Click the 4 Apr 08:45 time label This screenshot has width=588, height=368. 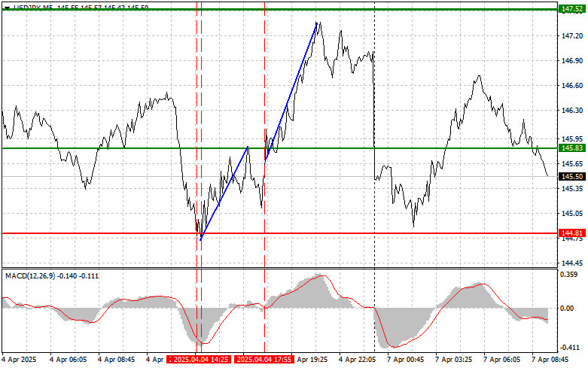click(x=116, y=360)
